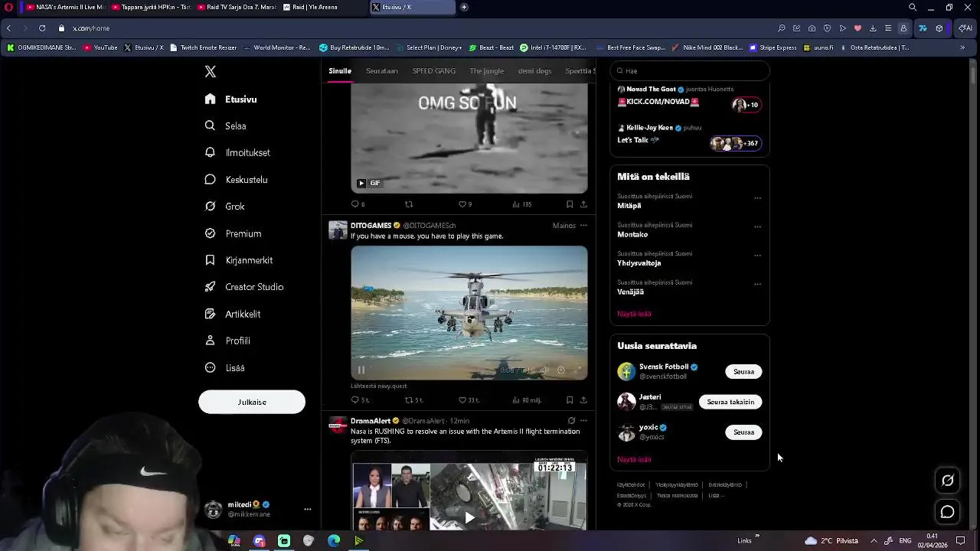Switch to the Seurataan tab
Screen dimensions: 980x551
click(x=381, y=71)
